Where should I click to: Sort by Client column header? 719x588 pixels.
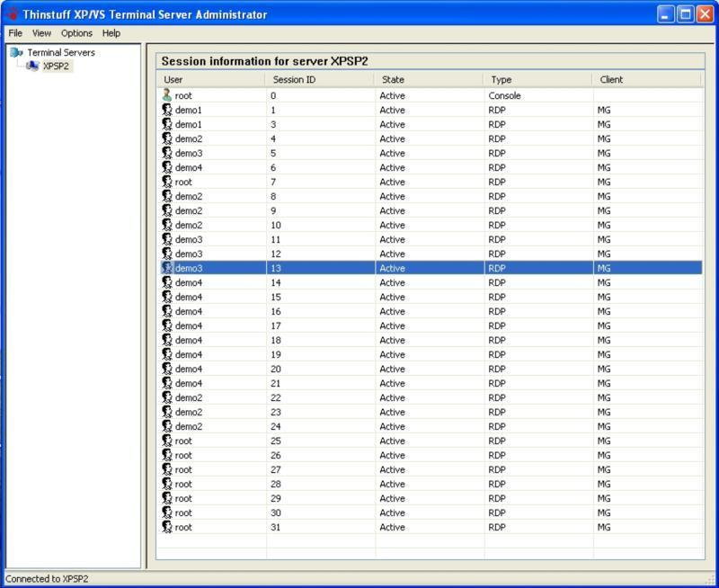point(646,79)
